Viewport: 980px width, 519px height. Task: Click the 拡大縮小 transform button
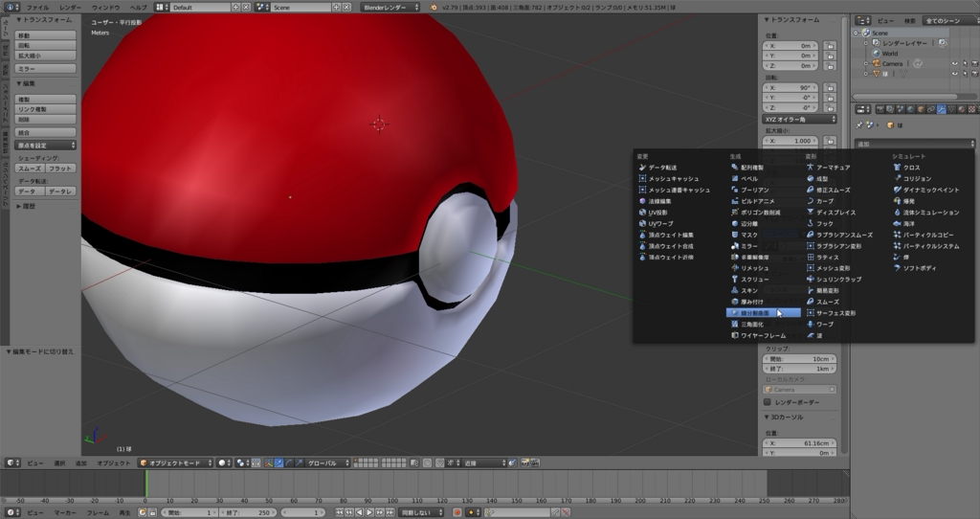click(45, 56)
